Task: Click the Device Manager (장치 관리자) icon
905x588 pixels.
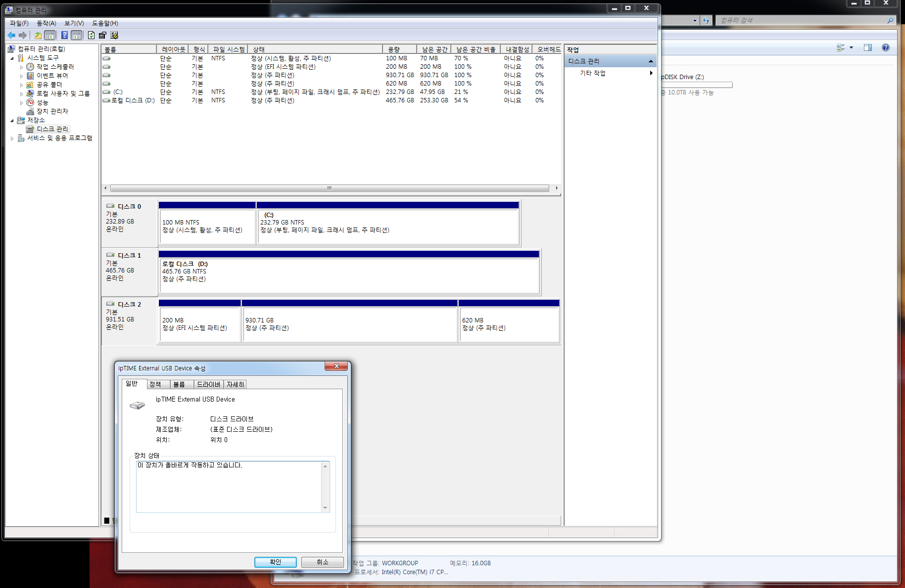Action: point(30,111)
